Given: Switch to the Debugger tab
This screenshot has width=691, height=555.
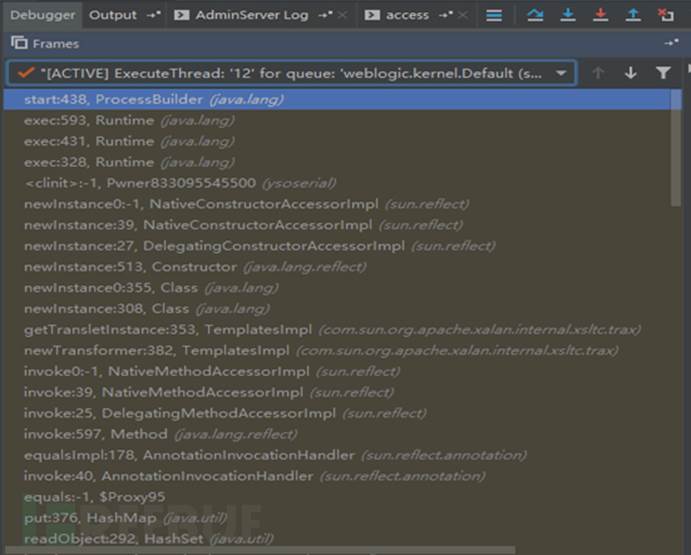Looking at the screenshot, I should [42, 15].
